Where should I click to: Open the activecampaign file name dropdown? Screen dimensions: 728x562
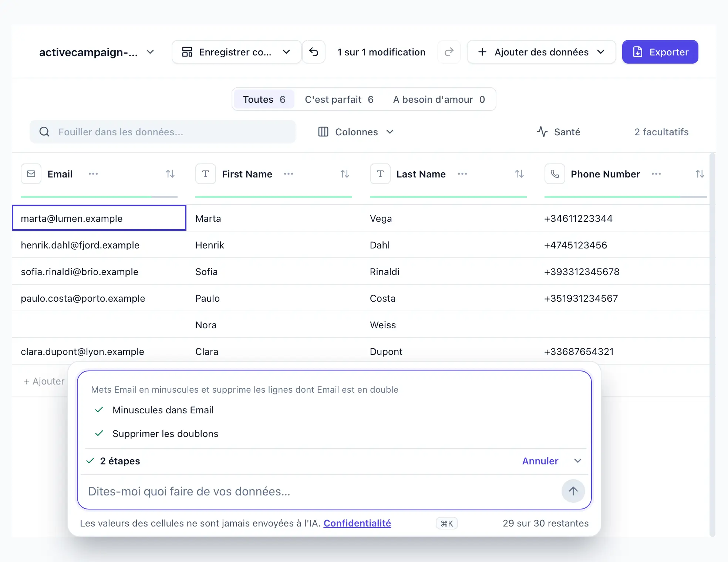pos(96,52)
